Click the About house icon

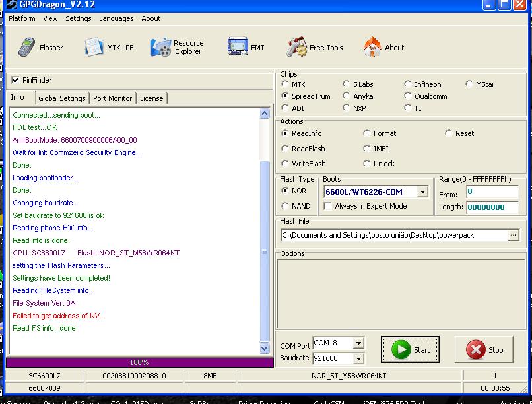[x=372, y=47]
